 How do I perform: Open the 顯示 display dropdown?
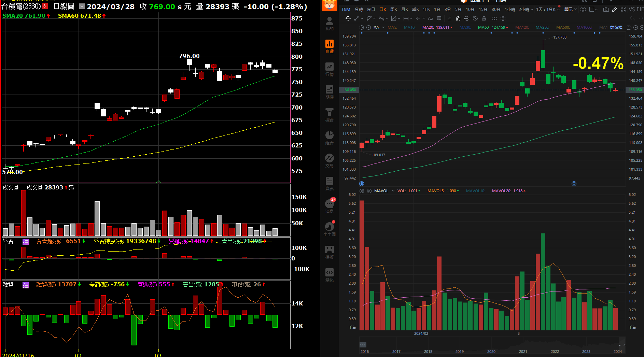coord(570,10)
